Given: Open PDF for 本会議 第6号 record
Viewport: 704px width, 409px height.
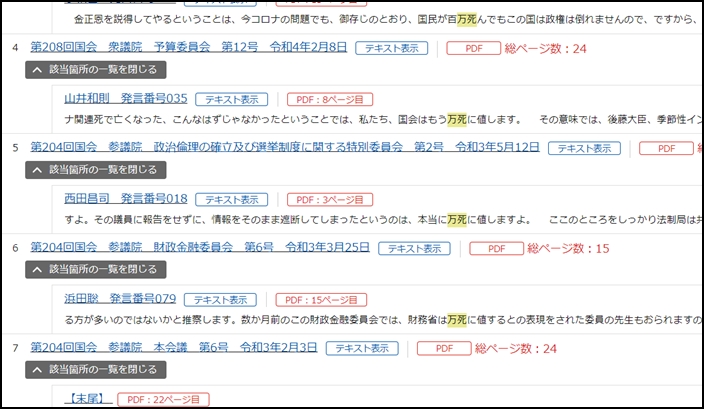Looking at the screenshot, I should (x=444, y=348).
